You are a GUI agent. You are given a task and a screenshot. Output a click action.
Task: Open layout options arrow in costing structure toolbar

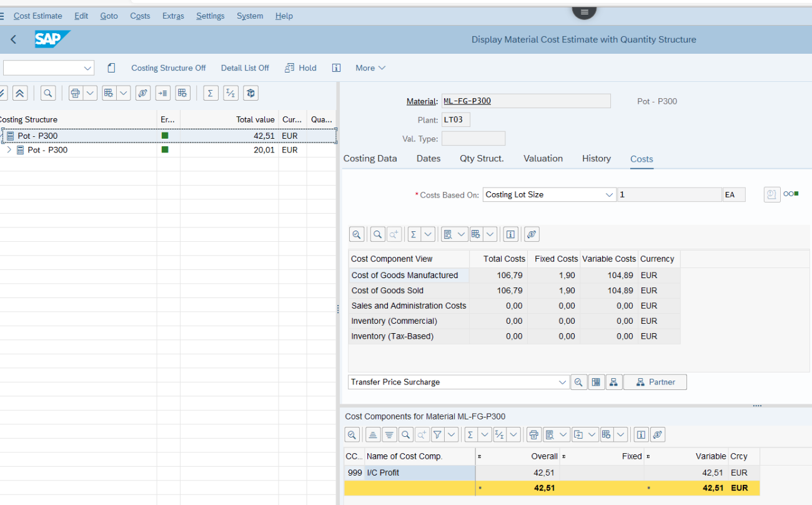pyautogui.click(x=123, y=93)
